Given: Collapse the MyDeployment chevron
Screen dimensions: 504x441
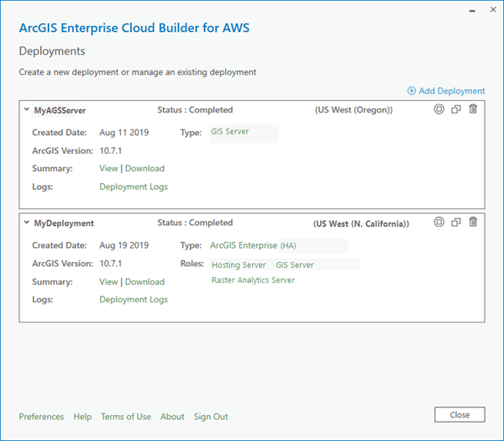Looking at the screenshot, I should click(x=27, y=223).
